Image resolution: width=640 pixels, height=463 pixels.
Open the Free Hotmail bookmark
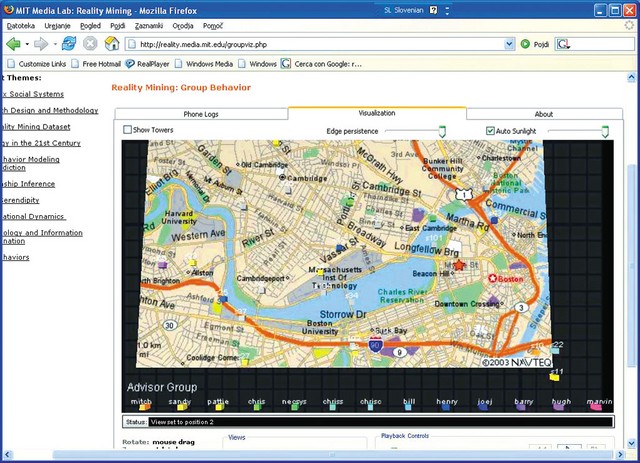[x=96, y=64]
